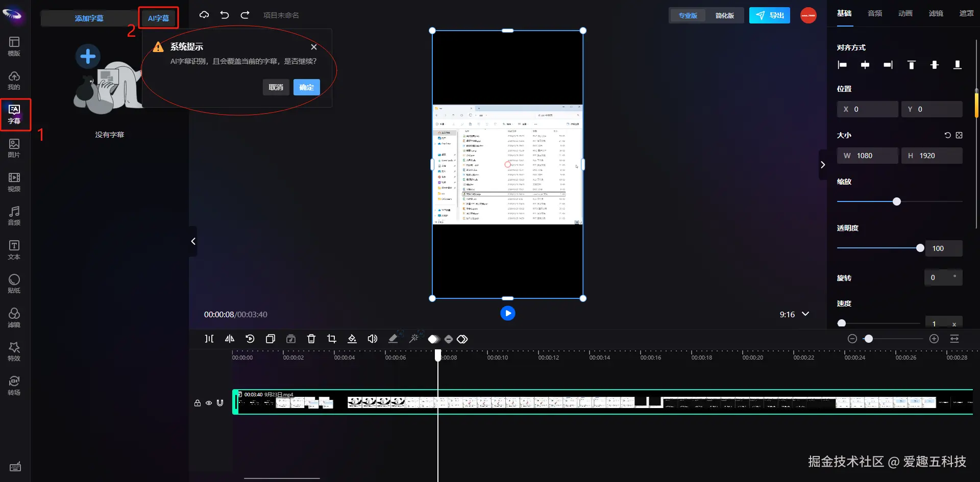This screenshot has height=482, width=980.
Task: Reset size with the reset icon
Action: (948, 135)
